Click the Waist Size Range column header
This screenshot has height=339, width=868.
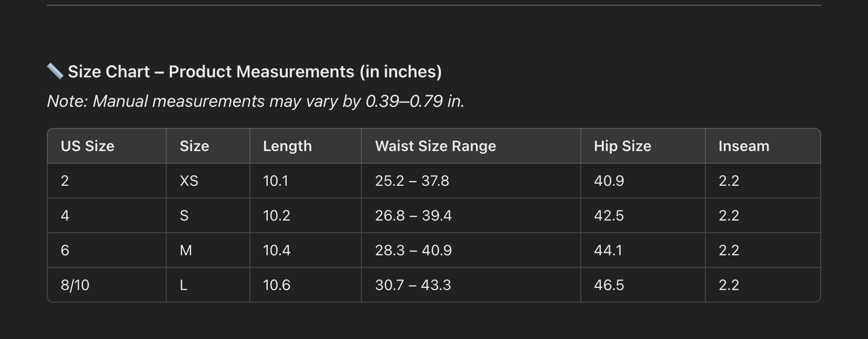coord(436,146)
